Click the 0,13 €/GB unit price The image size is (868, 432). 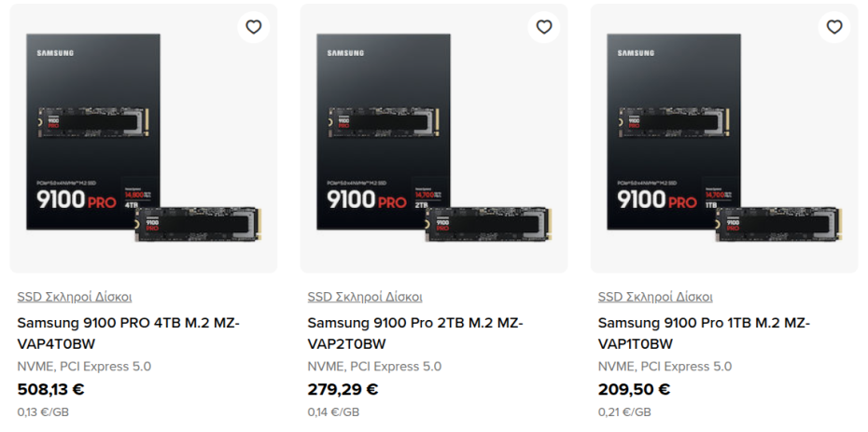pyautogui.click(x=43, y=412)
